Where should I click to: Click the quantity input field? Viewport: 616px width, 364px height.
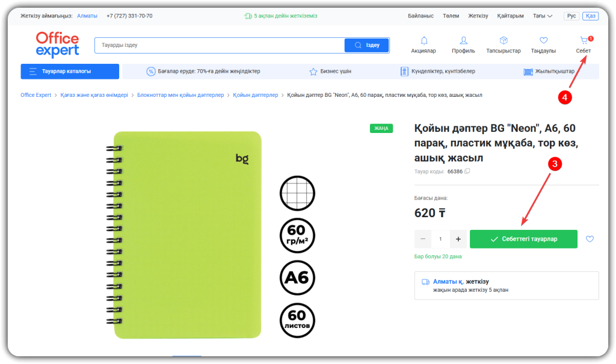tap(440, 239)
